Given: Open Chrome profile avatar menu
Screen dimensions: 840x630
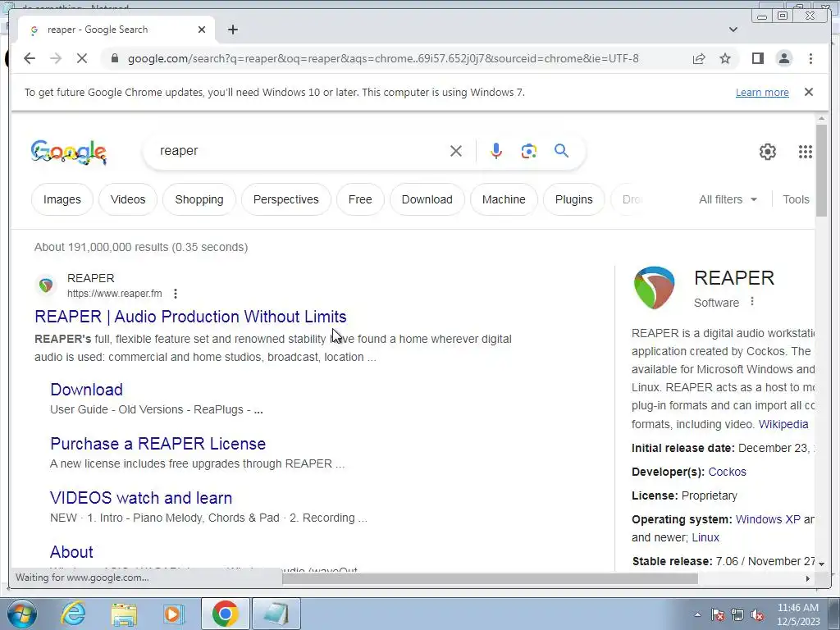Looking at the screenshot, I should tap(783, 58).
